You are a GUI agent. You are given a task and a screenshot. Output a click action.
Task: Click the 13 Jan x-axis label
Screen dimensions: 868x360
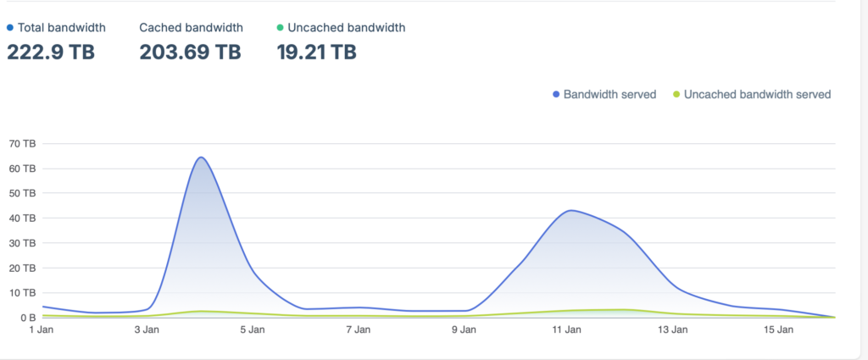[x=673, y=329]
